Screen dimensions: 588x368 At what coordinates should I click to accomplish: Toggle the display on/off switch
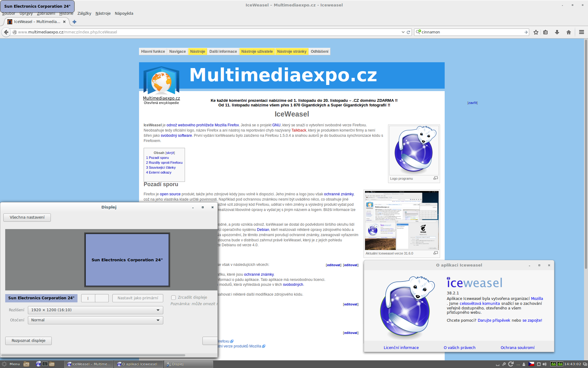tap(95, 298)
